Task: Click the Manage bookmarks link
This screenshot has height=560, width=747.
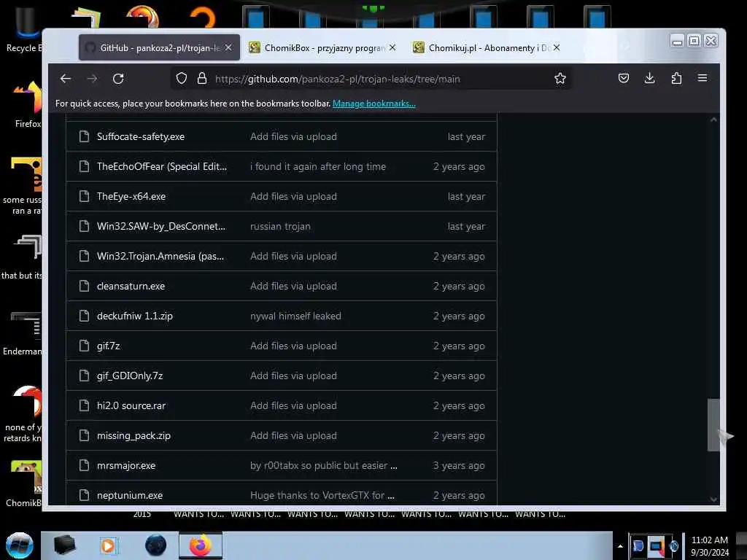Action: point(374,104)
